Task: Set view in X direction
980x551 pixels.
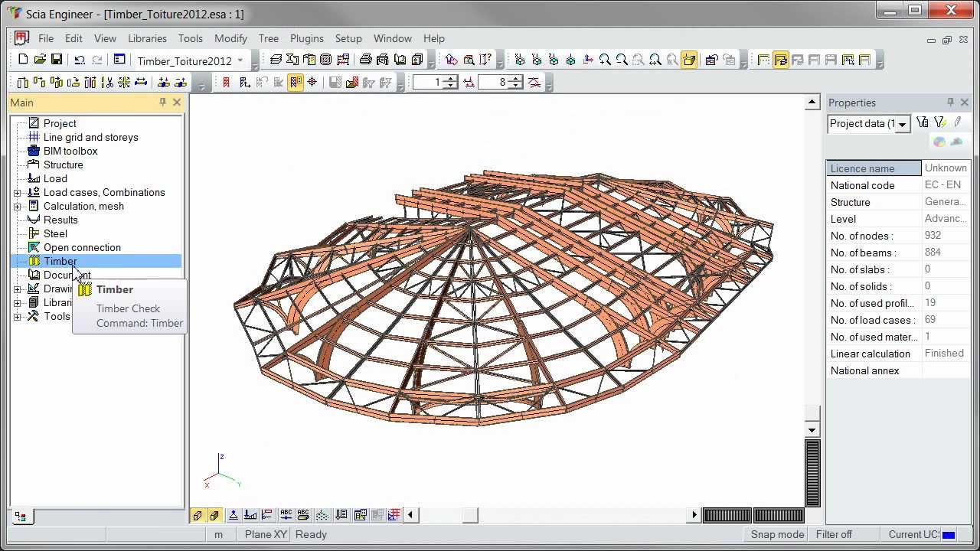Action: pos(520,60)
